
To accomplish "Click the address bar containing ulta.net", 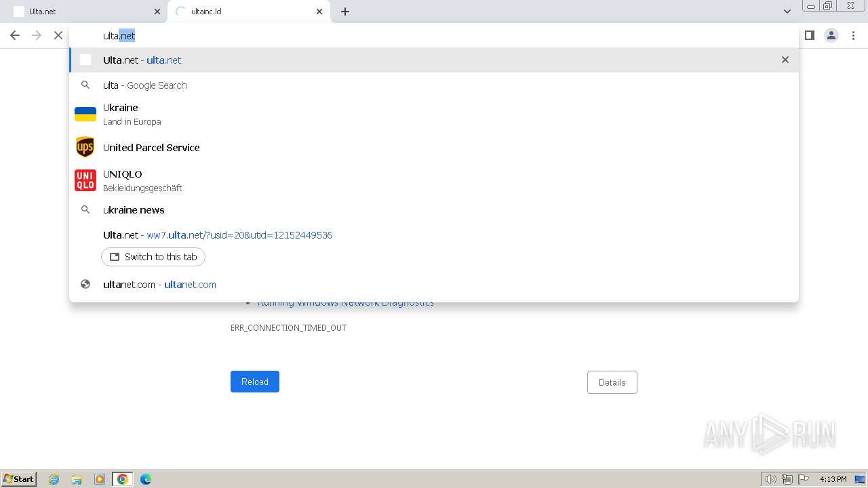I will click(434, 35).
